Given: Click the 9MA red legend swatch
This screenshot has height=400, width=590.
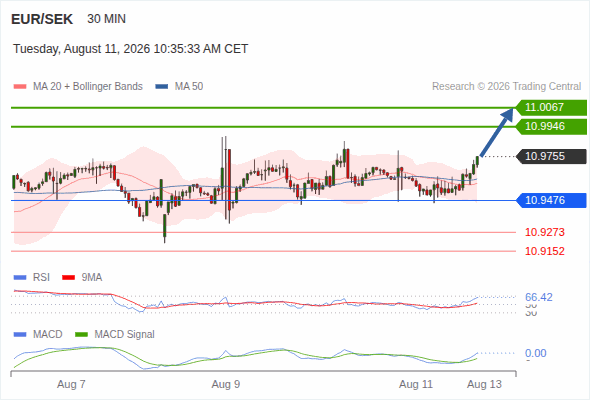Looking at the screenshot, I should tap(68, 278).
